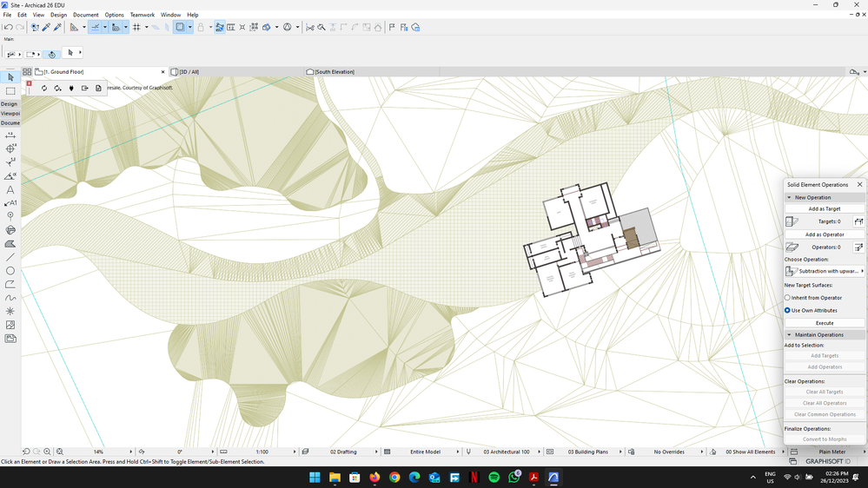The width and height of the screenshot is (868, 488).
Task: Open the Choose Operation dropdown
Action: (825, 271)
